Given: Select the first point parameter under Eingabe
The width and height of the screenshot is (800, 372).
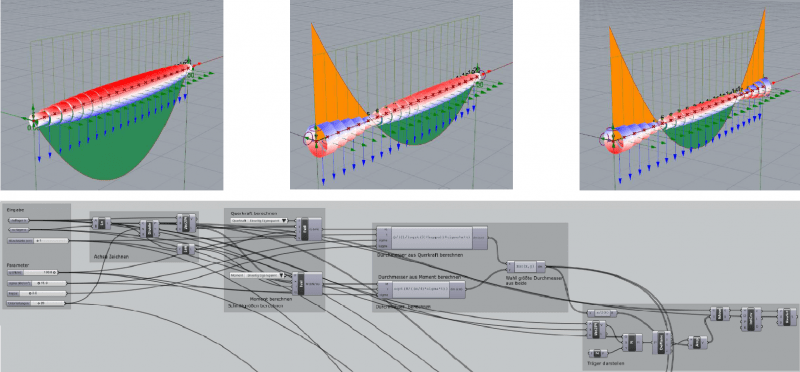Looking at the screenshot, I should tap(19, 220).
